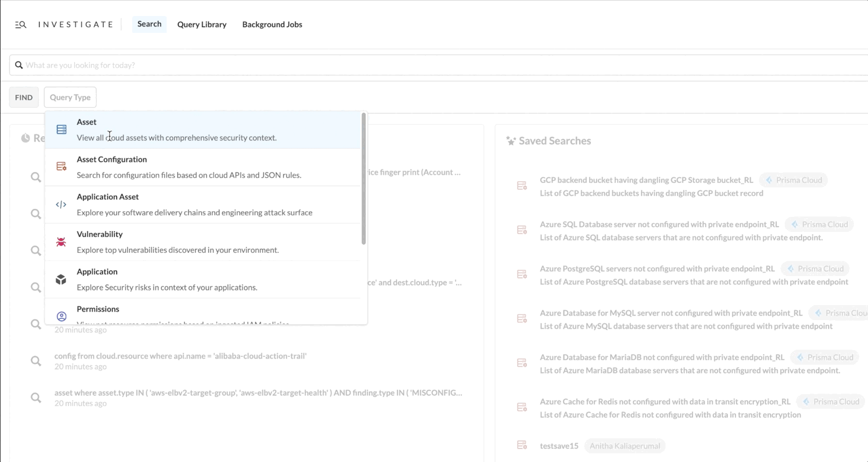868x462 pixels.
Task: Click the config icon beside Azure PostgreSQL search
Action: tap(522, 275)
